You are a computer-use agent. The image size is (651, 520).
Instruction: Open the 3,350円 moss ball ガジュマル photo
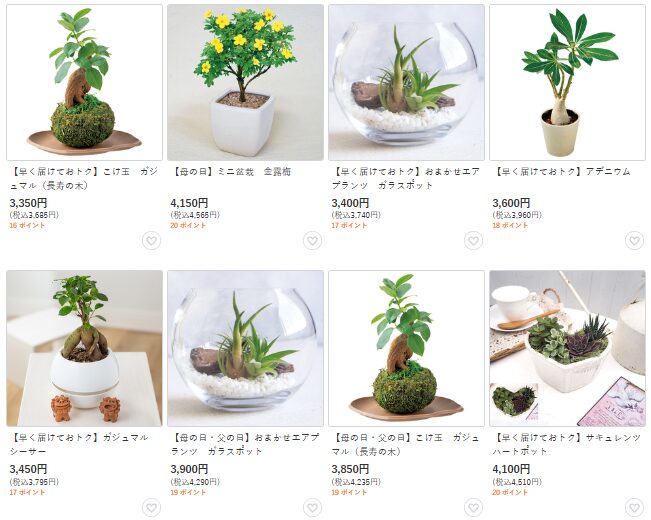tap(84, 83)
